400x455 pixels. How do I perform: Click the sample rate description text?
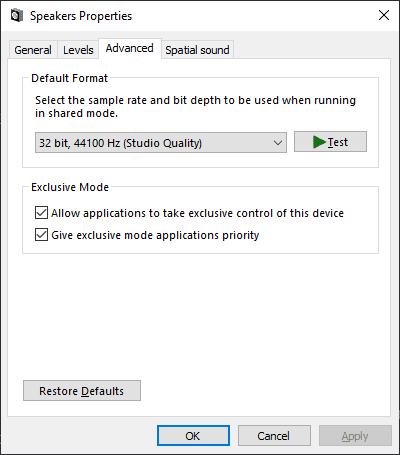[x=195, y=107]
